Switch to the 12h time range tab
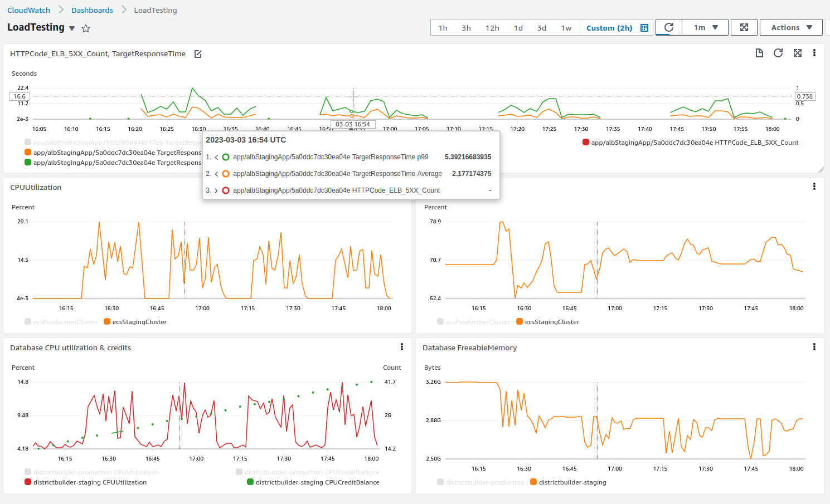The image size is (830, 504). pos(492,27)
